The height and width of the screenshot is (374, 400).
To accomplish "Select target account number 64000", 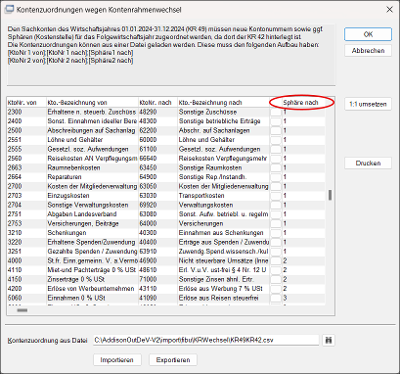I will tap(148, 223).
